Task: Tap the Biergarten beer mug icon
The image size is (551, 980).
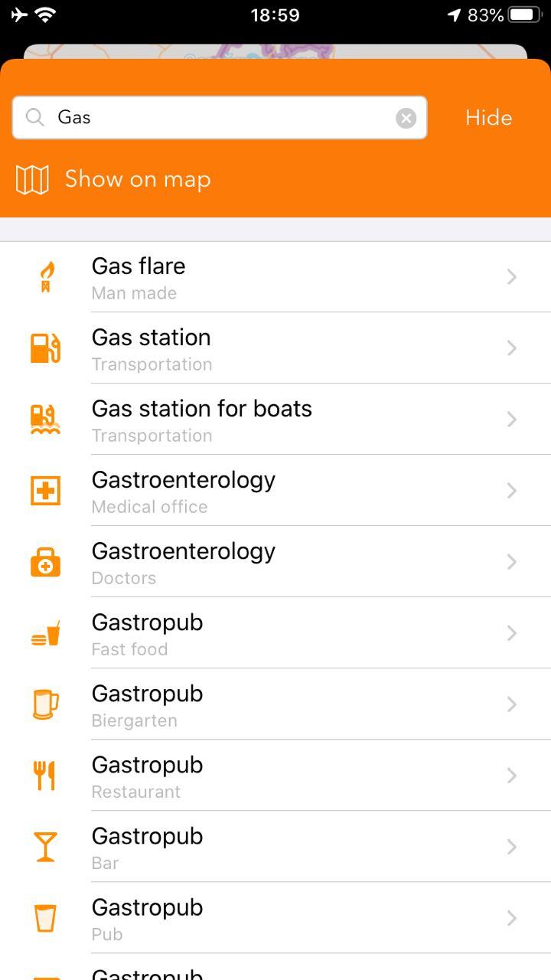Action: click(46, 704)
